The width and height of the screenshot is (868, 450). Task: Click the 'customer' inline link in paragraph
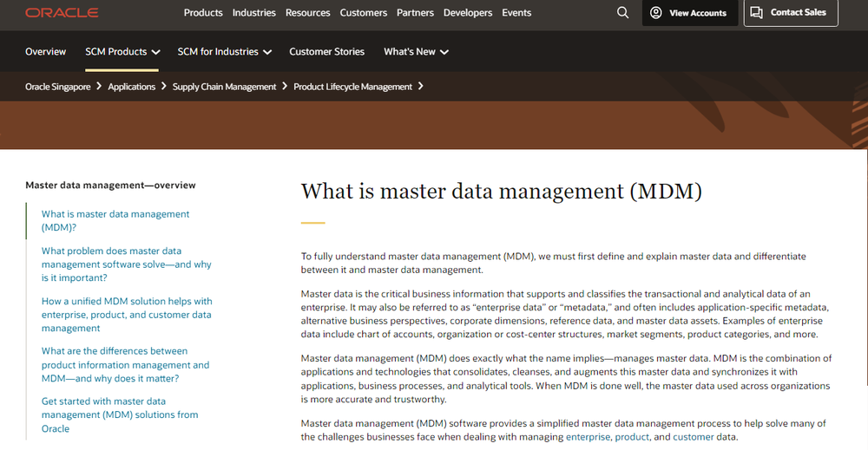coord(693,437)
